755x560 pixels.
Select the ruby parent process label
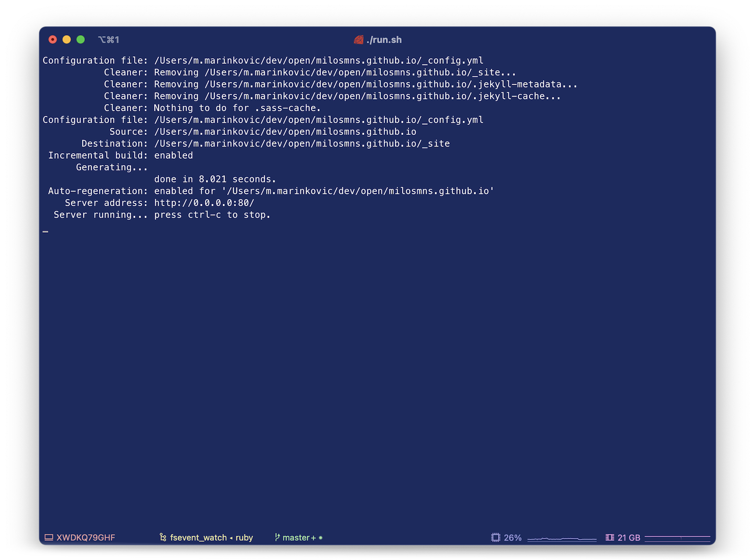(244, 538)
